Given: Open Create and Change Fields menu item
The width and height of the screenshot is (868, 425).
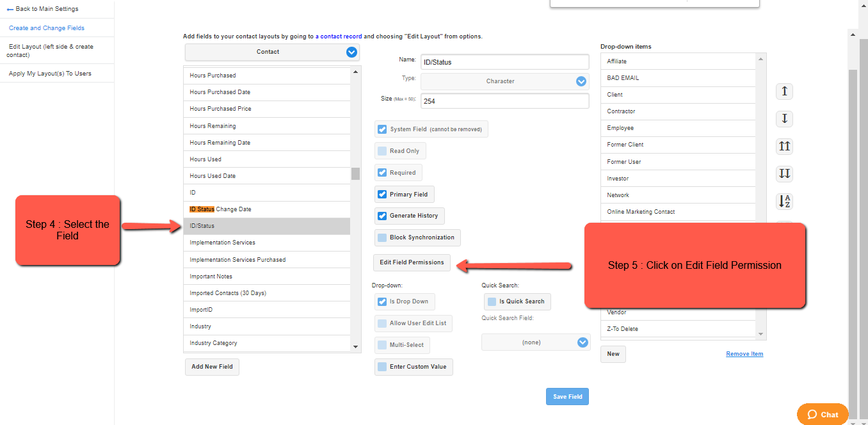Looking at the screenshot, I should 47,28.
